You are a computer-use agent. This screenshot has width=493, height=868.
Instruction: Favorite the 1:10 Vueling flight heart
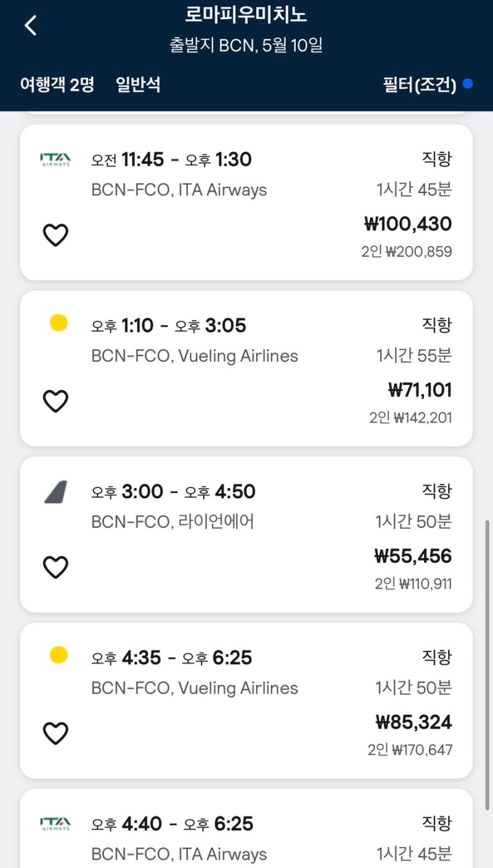pos(55,401)
